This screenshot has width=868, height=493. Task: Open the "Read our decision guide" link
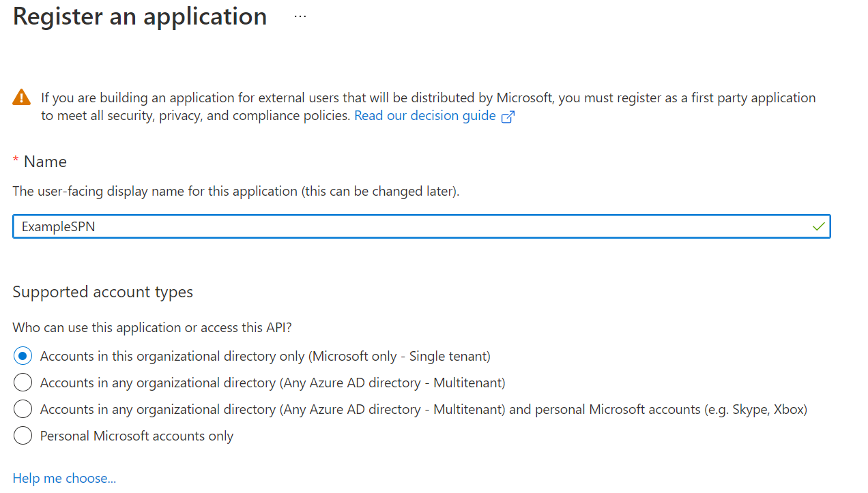point(424,116)
